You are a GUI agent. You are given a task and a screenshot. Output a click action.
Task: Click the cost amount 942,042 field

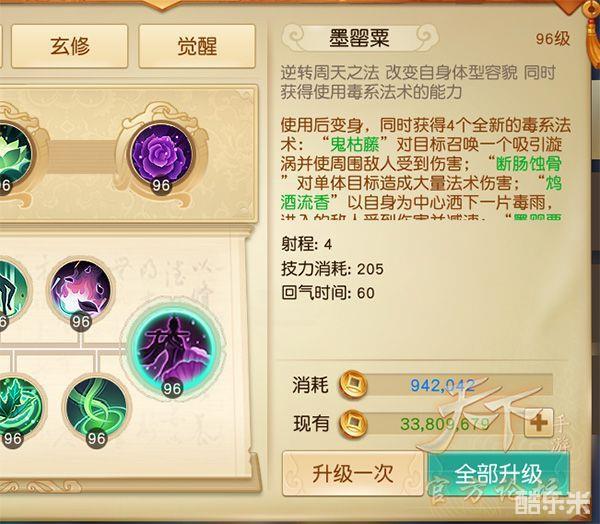443,385
